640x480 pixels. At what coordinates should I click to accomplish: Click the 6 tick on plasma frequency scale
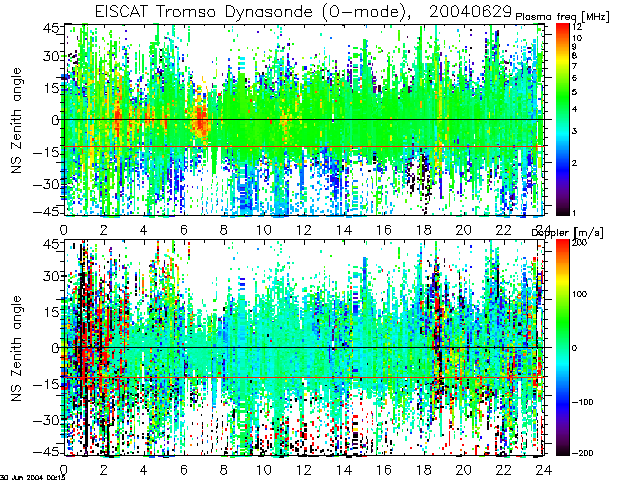[x=574, y=78]
